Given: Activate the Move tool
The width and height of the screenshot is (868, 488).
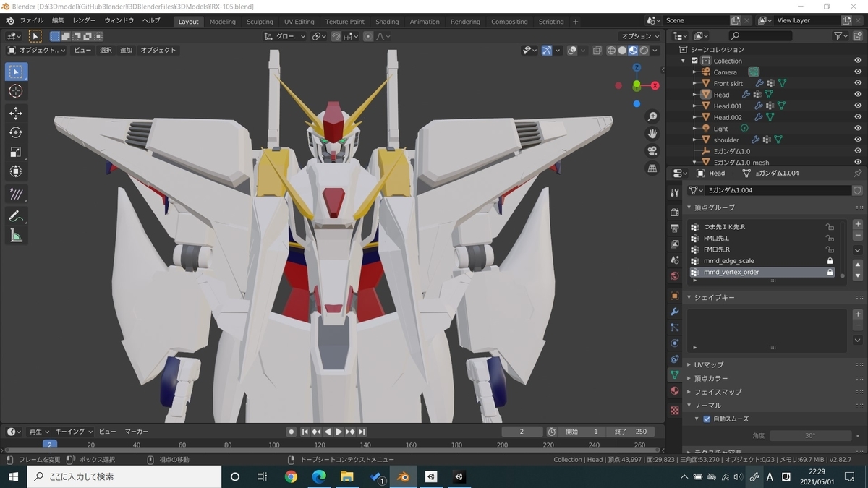Looking at the screenshot, I should point(16,114).
